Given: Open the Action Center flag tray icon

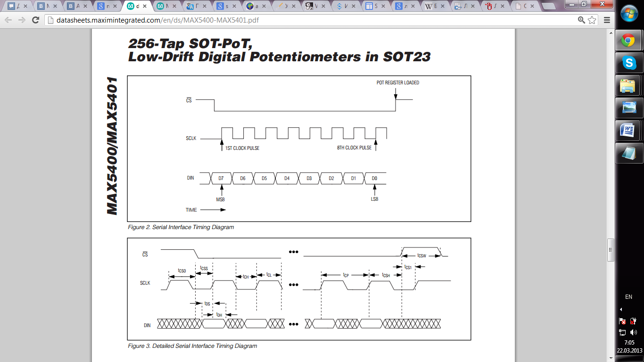Looking at the screenshot, I should pyautogui.click(x=622, y=321).
